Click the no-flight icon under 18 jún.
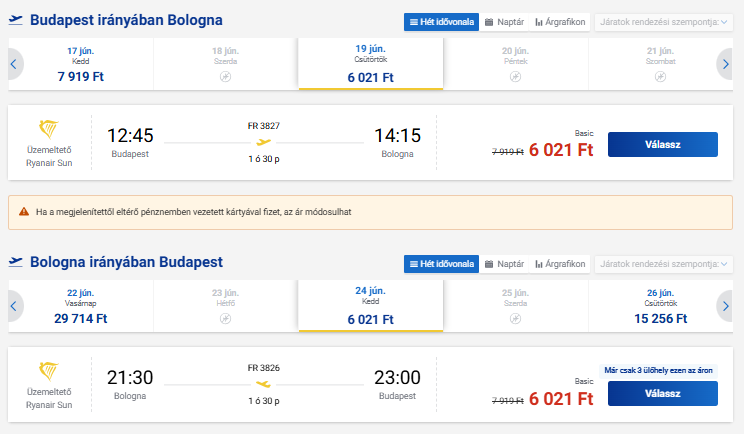The height and width of the screenshot is (434, 744). click(x=225, y=76)
